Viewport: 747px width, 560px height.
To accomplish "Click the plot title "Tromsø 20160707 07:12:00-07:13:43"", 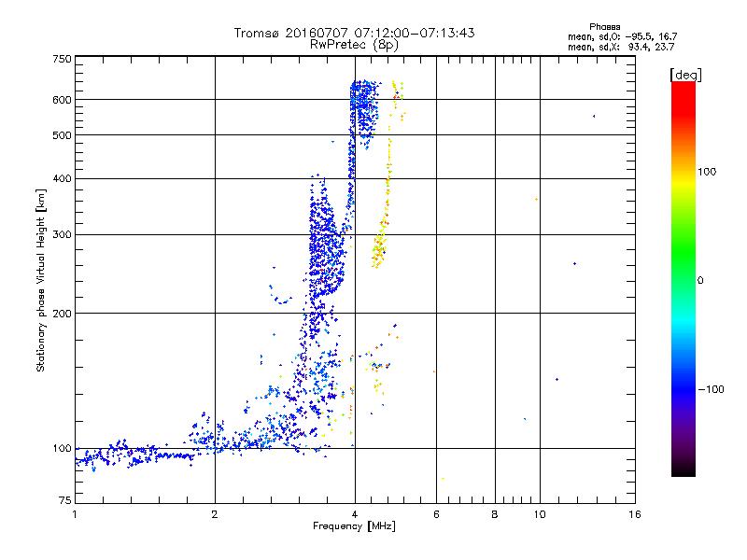I will [354, 33].
